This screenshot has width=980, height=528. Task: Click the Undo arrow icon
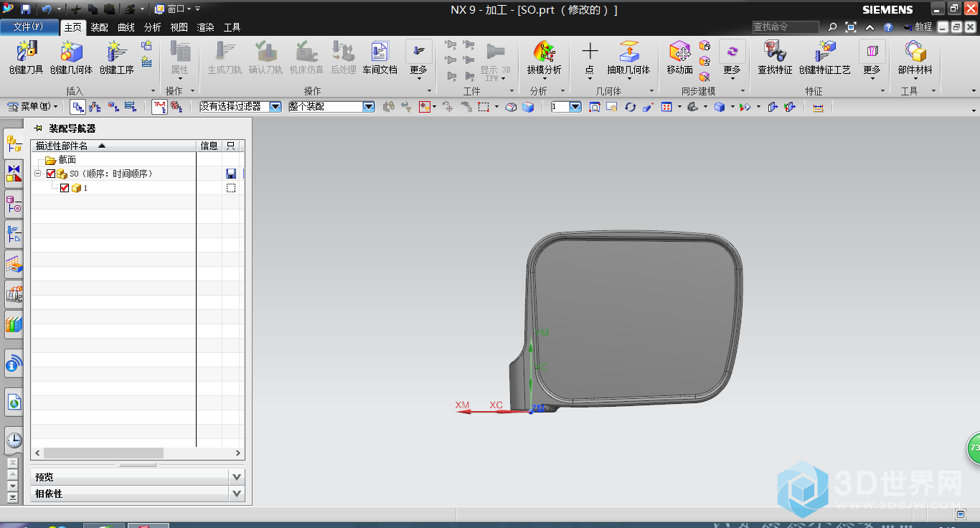pos(47,9)
